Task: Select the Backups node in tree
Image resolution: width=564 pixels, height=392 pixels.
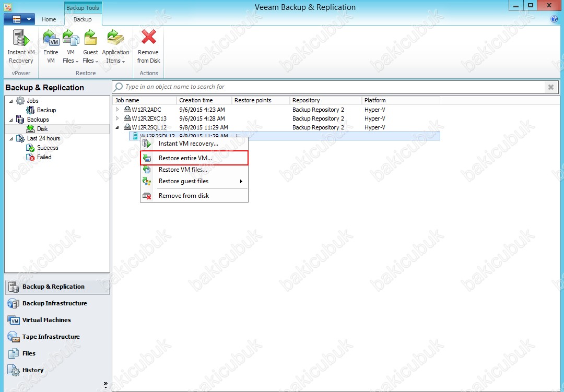Action: (x=38, y=120)
